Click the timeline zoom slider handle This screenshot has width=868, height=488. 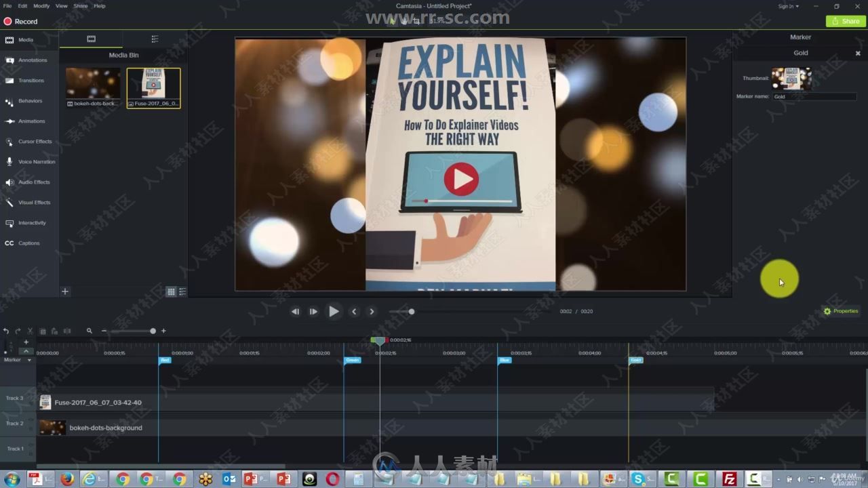(153, 331)
